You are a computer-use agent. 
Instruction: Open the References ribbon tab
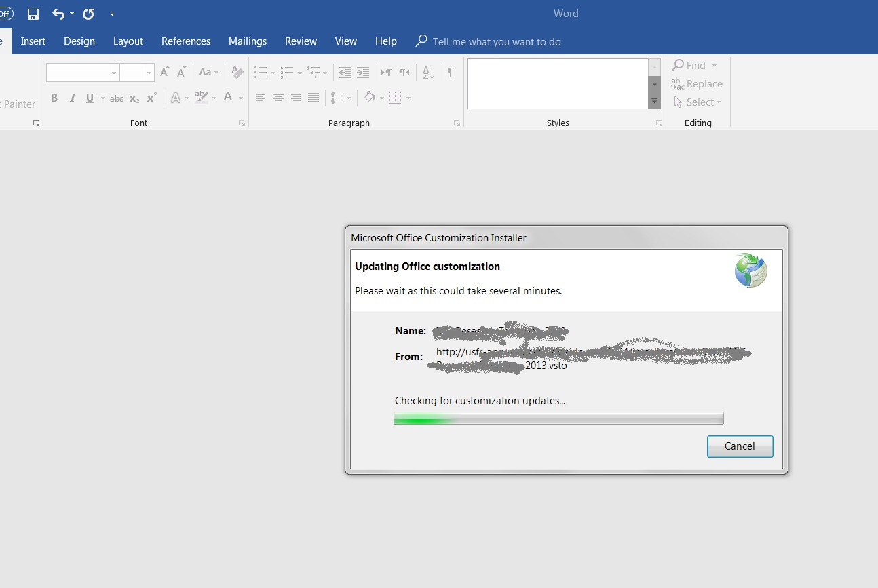click(x=185, y=41)
